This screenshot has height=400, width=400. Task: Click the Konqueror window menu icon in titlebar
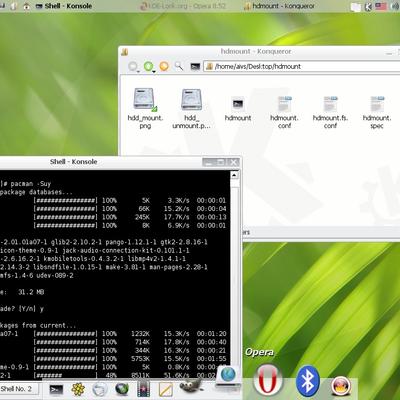(x=125, y=51)
